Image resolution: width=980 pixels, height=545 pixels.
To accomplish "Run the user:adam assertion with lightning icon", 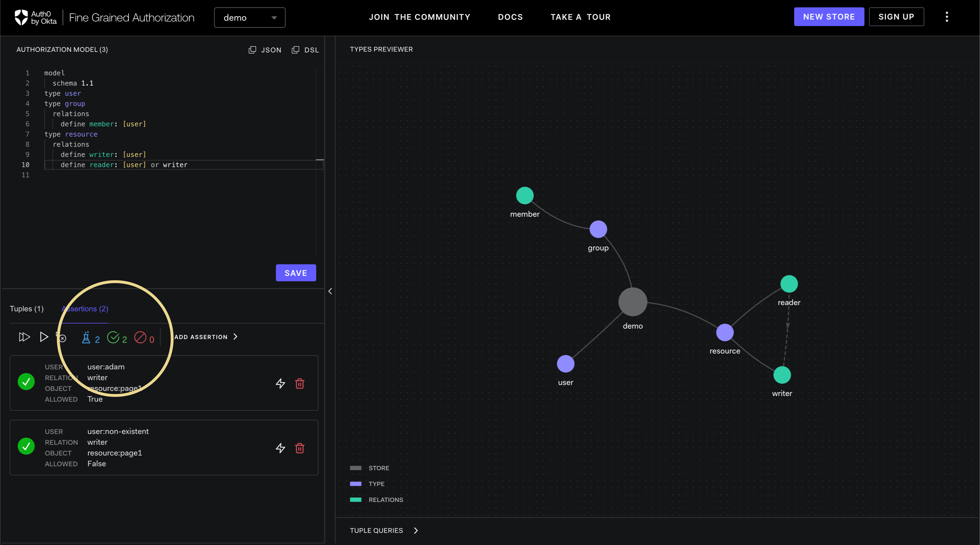I will tap(280, 384).
